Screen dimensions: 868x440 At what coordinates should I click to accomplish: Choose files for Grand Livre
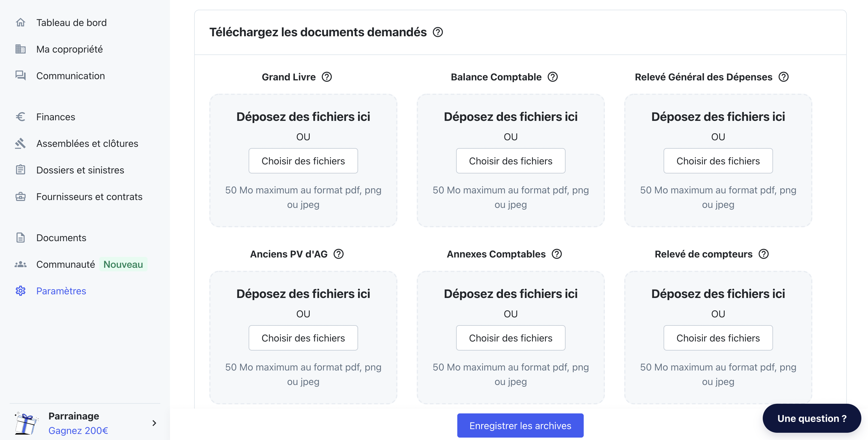pos(303,161)
